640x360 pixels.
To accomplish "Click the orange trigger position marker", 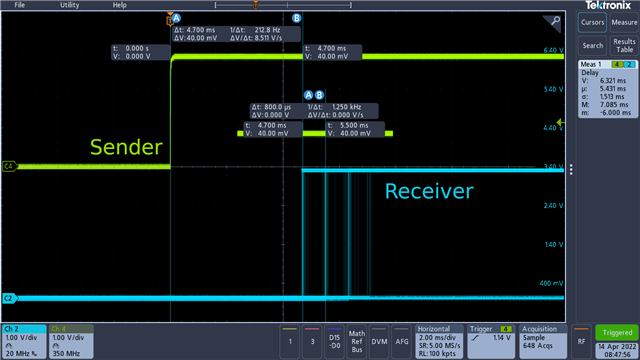I will [x=170, y=20].
